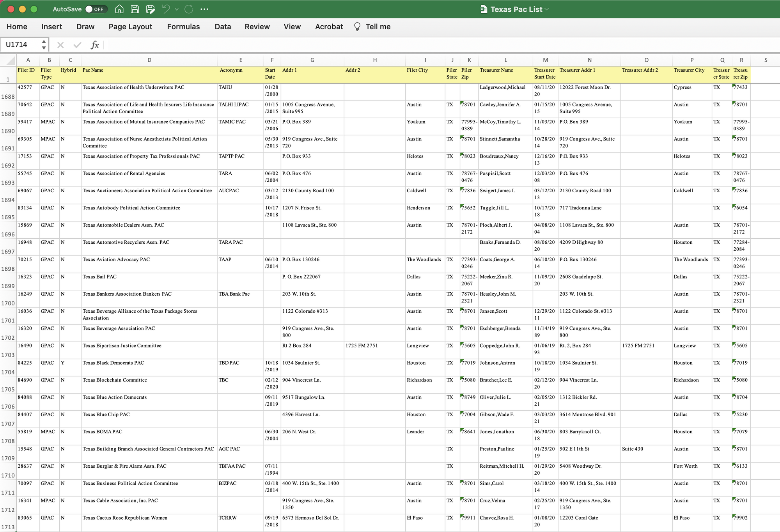This screenshot has width=780, height=532.
Task: Click the Undo arrow icon
Action: (x=166, y=9)
